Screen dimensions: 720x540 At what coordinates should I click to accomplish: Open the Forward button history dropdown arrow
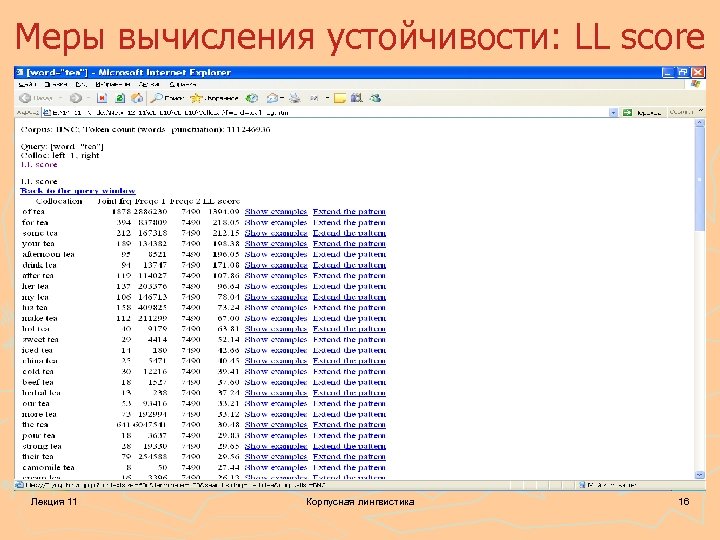[x=88, y=98]
